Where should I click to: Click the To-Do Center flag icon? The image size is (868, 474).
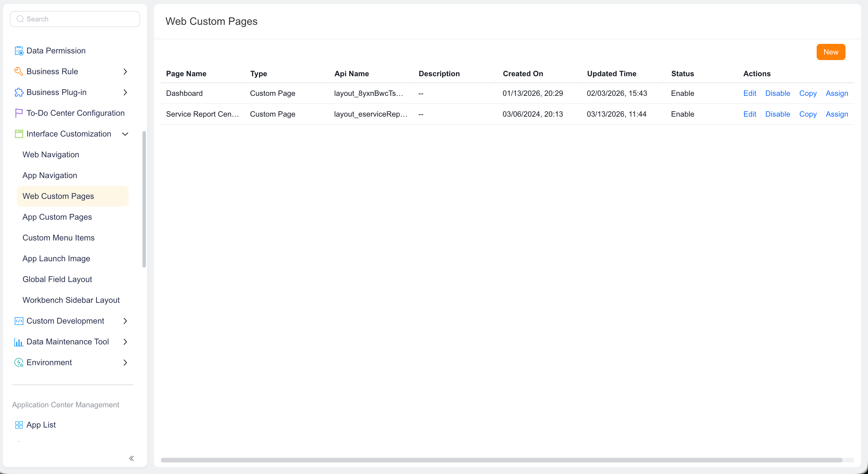19,113
